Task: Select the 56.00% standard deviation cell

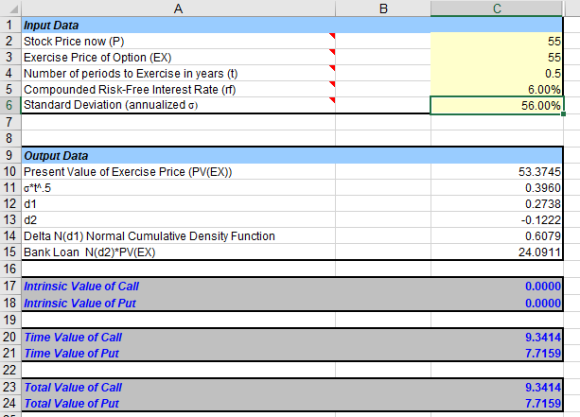Action: click(x=497, y=105)
